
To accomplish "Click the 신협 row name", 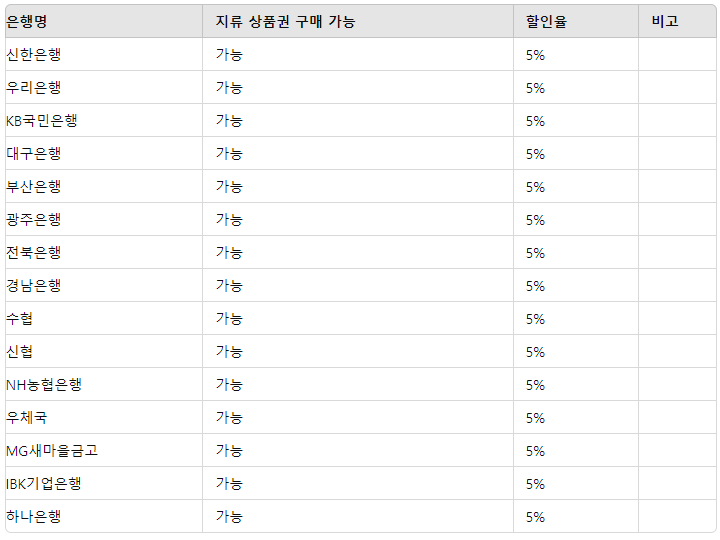I will point(19,352).
